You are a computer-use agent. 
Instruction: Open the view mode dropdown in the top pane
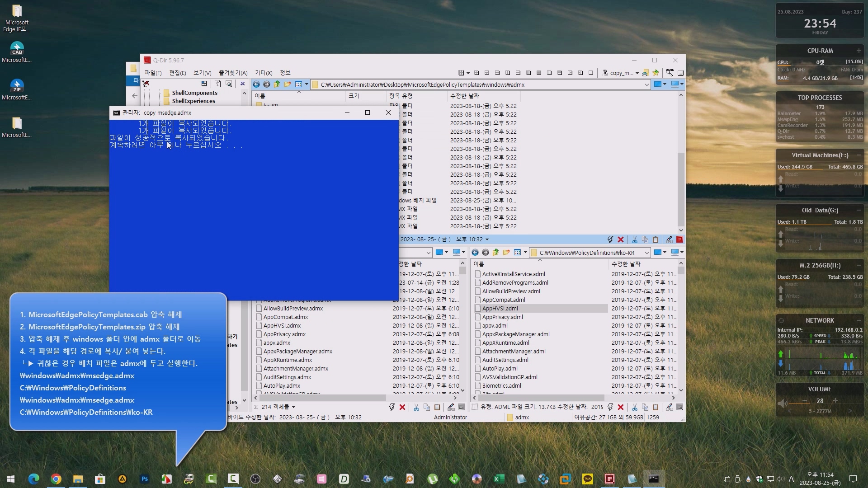pyautogui.click(x=306, y=84)
